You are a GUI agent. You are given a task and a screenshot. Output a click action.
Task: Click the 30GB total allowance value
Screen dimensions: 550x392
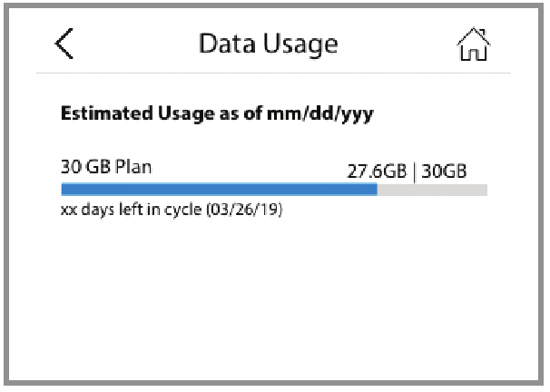tap(445, 171)
